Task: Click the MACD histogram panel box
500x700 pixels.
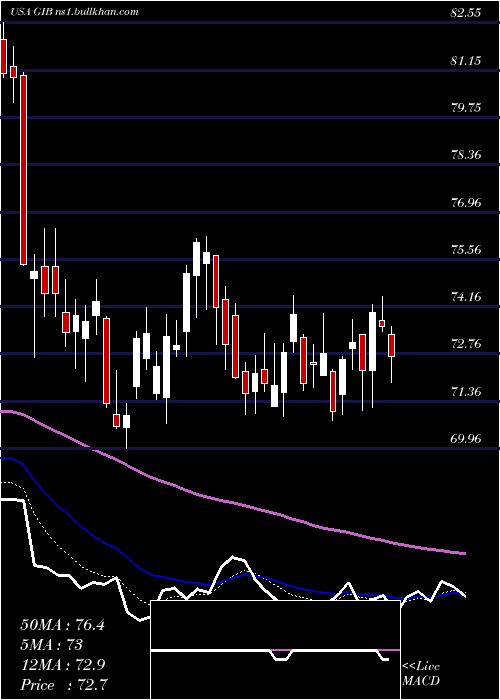Action: [275, 650]
